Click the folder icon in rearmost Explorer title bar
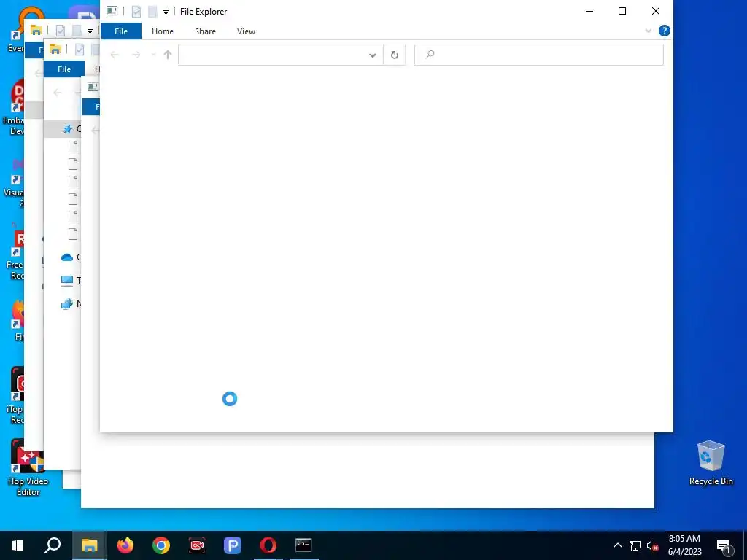The width and height of the screenshot is (747, 560). point(36,31)
